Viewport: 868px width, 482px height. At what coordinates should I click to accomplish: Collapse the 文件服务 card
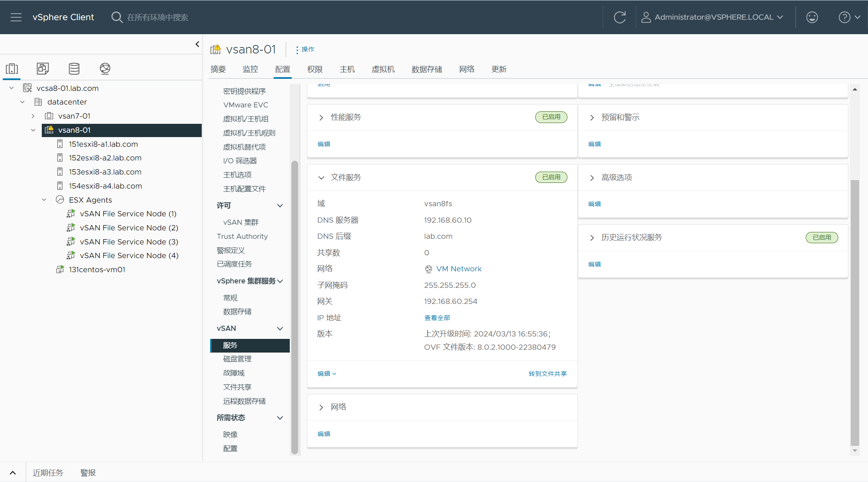tap(321, 178)
